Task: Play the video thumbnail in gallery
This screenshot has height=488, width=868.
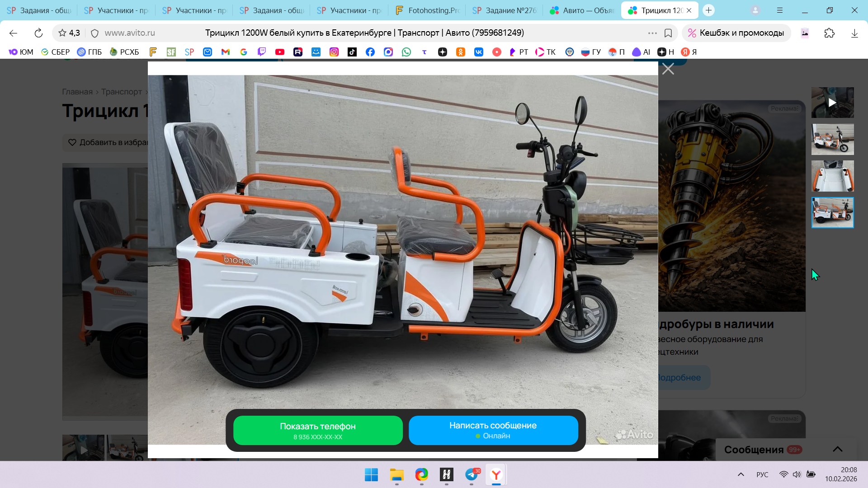Action: [x=832, y=103]
